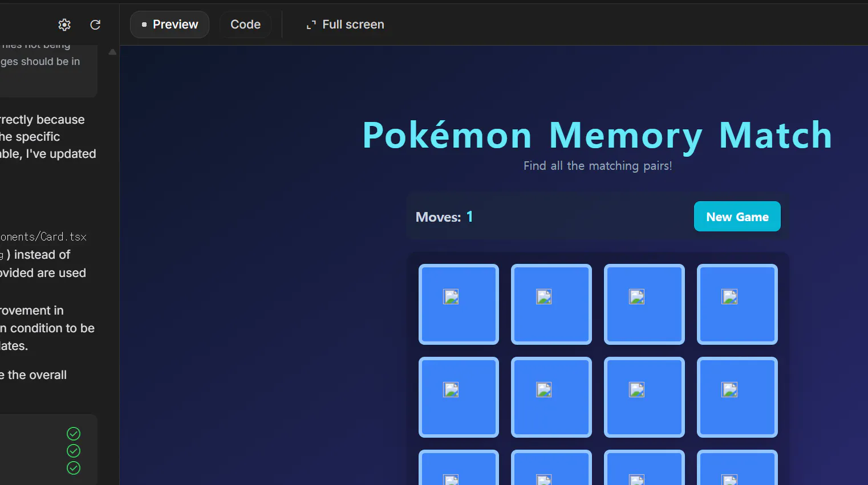Image resolution: width=868 pixels, height=485 pixels.
Task: Click the chat panel scroll-up arrow
Action: 112,52
